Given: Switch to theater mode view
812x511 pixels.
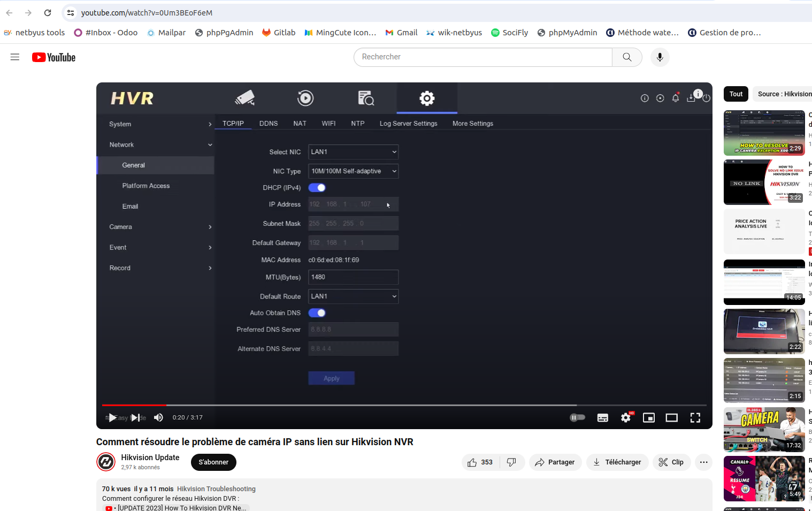Looking at the screenshot, I should tap(672, 417).
